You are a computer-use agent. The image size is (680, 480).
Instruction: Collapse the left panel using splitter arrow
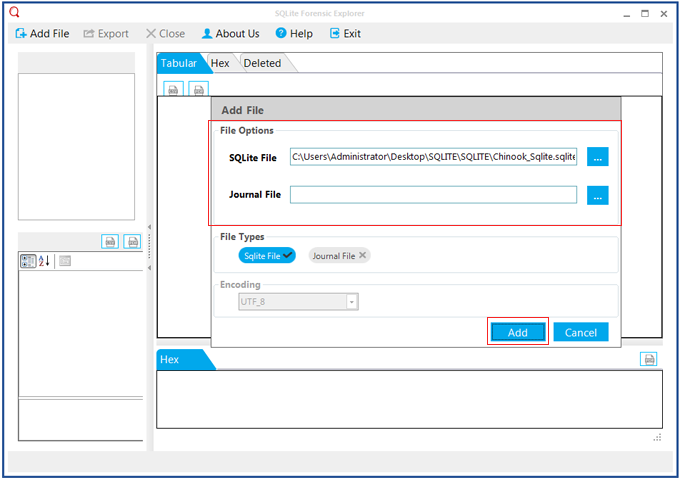click(x=149, y=228)
